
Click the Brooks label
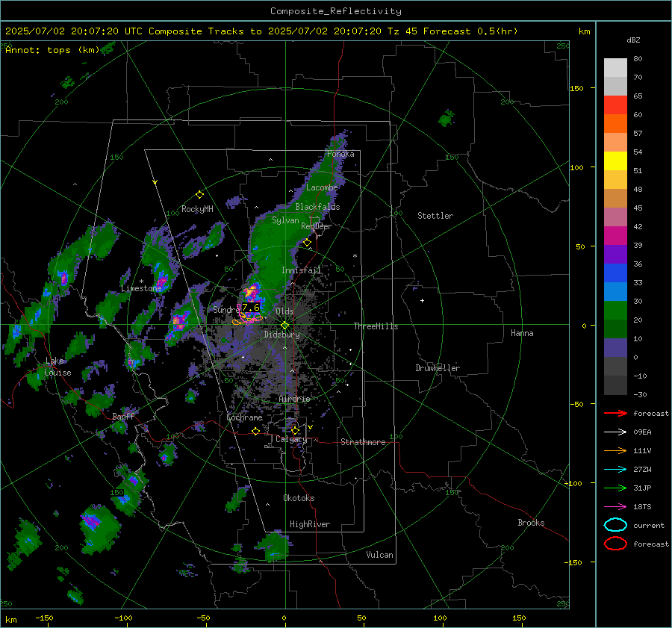click(x=531, y=523)
